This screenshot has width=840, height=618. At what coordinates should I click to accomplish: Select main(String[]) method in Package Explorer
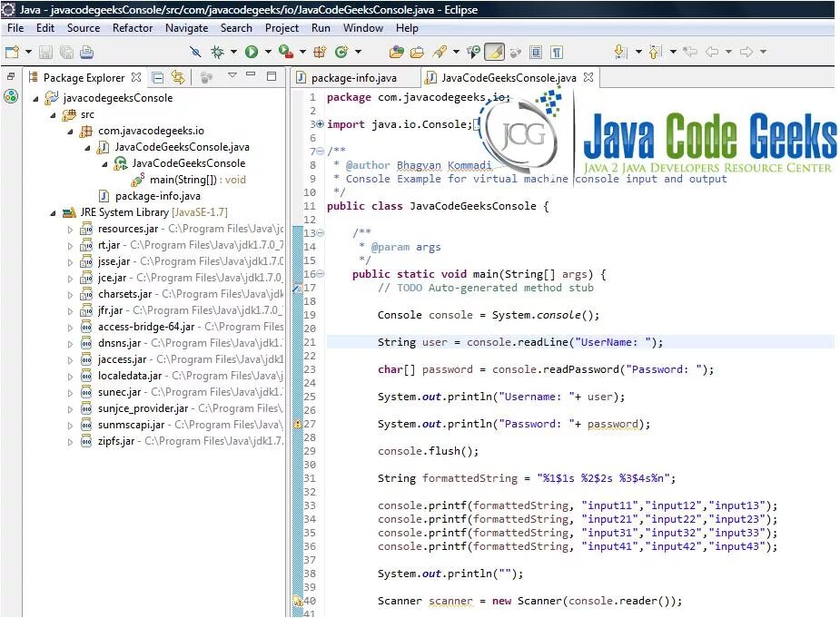click(198, 180)
